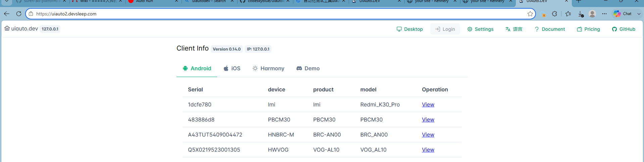This screenshot has height=162, width=644.
Task: Expand the Chat sidebar chevron
Action: click(x=639, y=14)
